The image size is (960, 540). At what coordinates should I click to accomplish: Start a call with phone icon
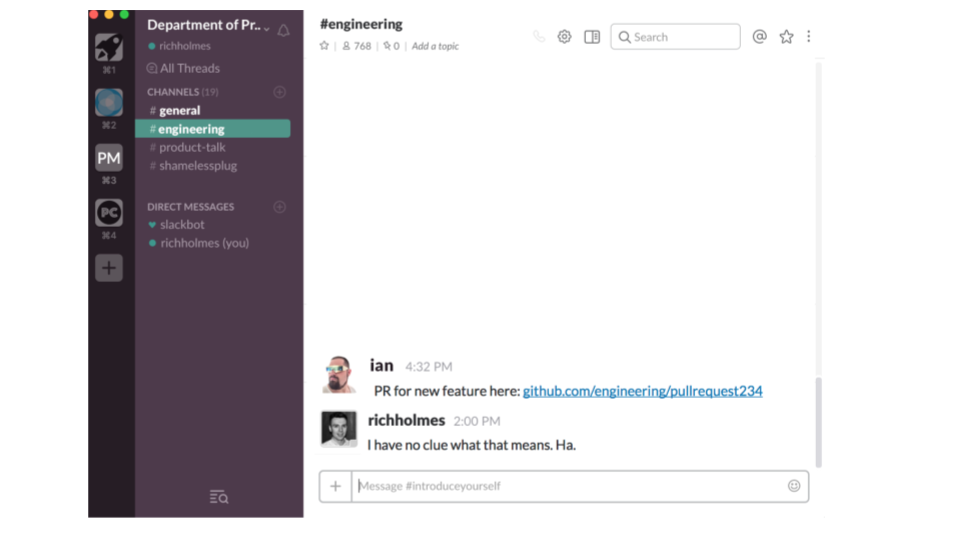539,37
